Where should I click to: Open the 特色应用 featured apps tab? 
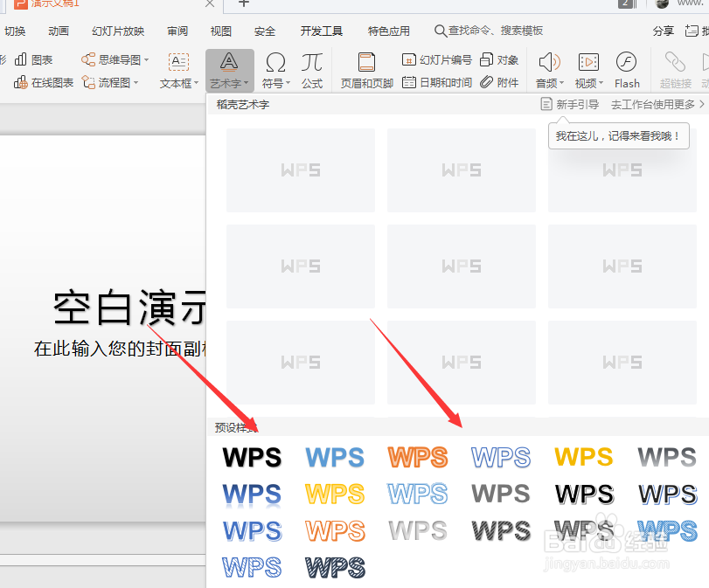click(388, 31)
